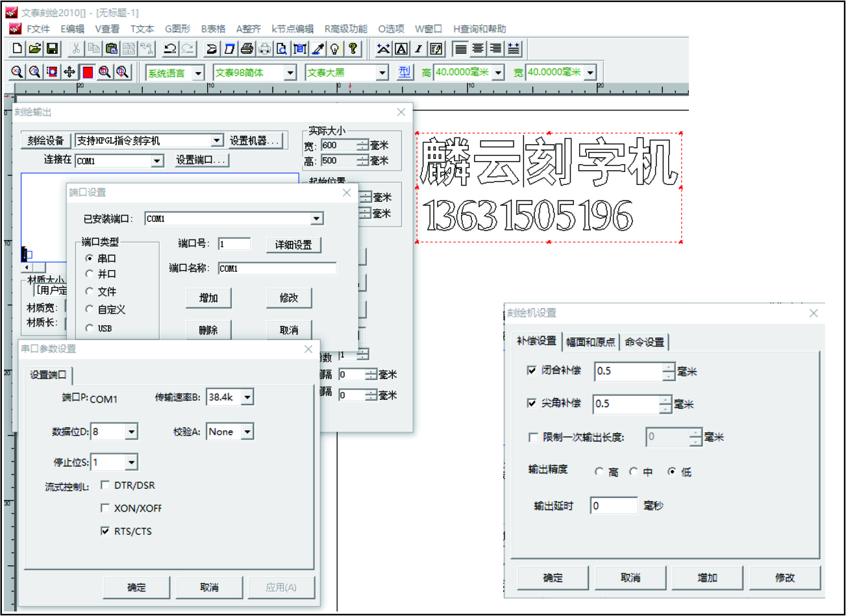Click the first zoom magnifier icon

(x=18, y=72)
